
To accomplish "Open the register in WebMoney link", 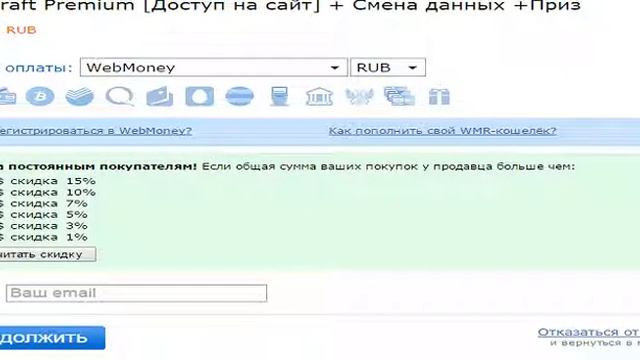I will click(x=96, y=131).
